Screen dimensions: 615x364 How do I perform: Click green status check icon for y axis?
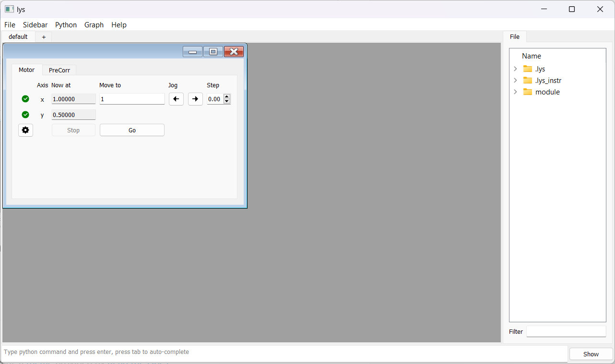(x=25, y=115)
